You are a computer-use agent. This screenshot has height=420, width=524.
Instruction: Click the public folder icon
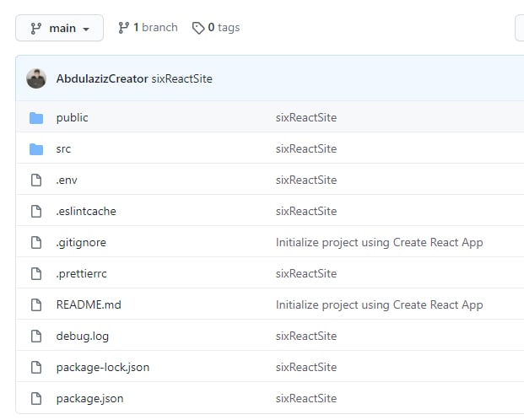[x=36, y=118]
